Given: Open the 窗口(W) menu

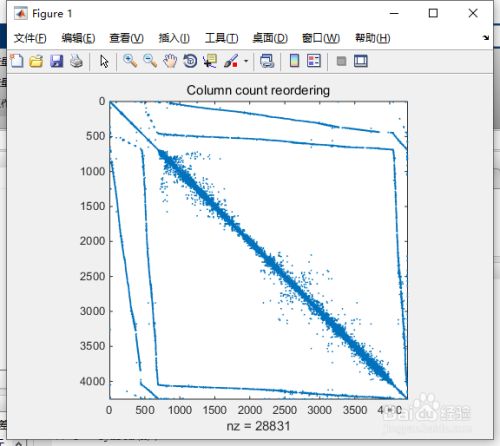Looking at the screenshot, I should tap(321, 38).
